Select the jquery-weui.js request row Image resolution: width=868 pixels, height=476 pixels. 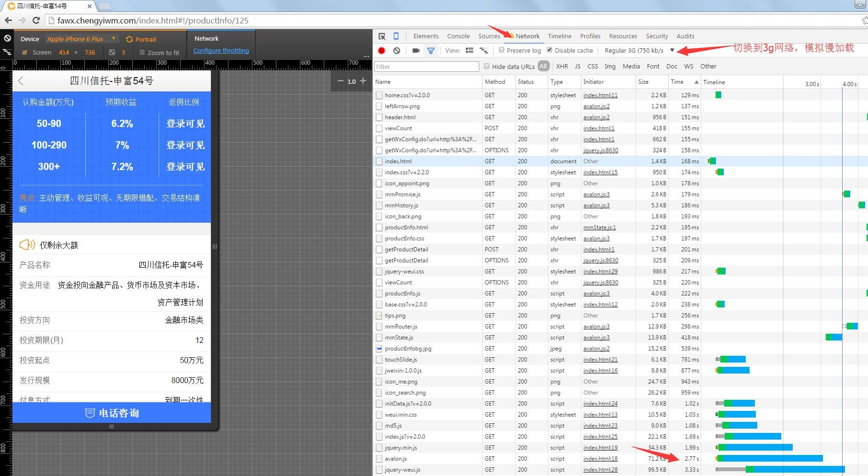tap(621, 470)
